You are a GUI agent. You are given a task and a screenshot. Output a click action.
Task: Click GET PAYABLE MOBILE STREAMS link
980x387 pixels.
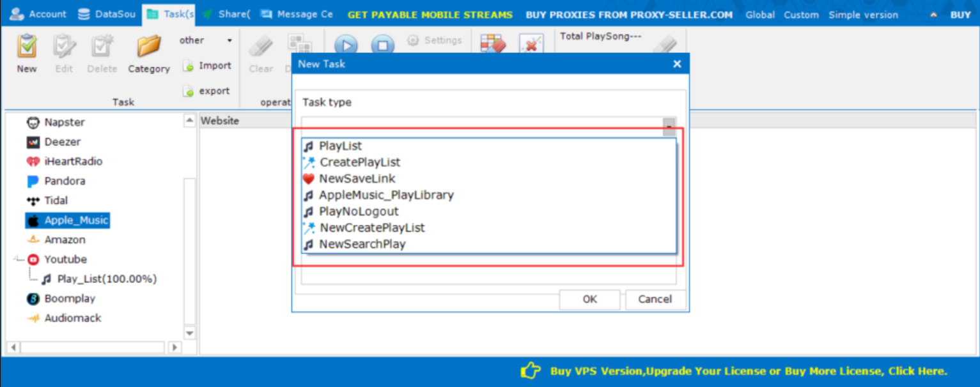point(430,15)
